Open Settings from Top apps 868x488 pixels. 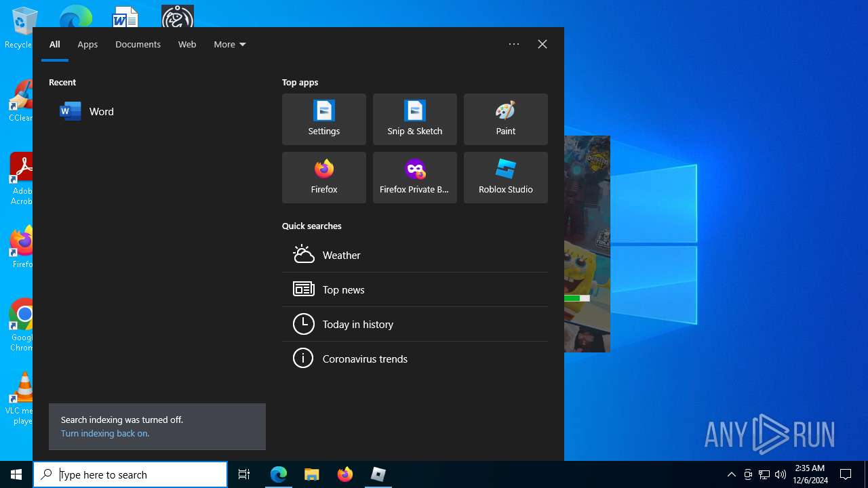tap(324, 119)
